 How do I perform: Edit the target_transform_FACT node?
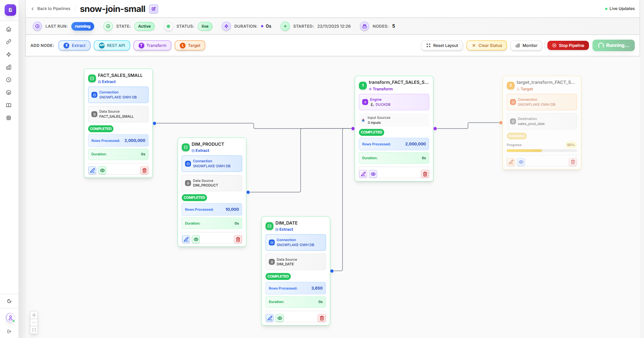click(x=511, y=162)
